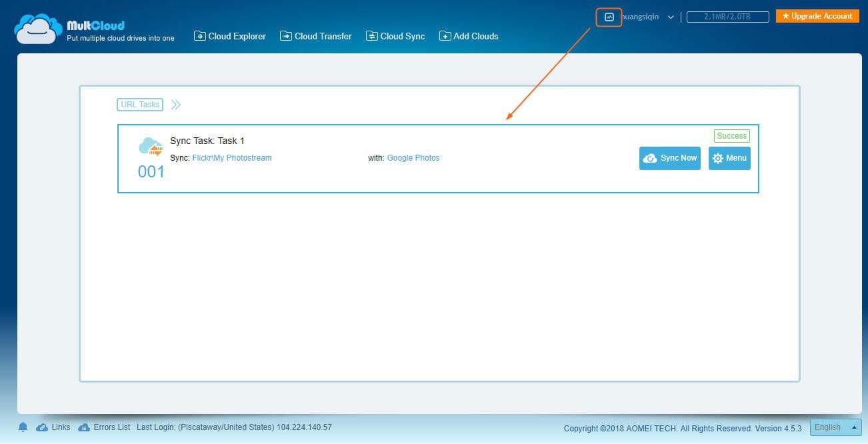Open Flickr\My Photostream source link
The width and height of the screenshot is (868, 444).
232,158
